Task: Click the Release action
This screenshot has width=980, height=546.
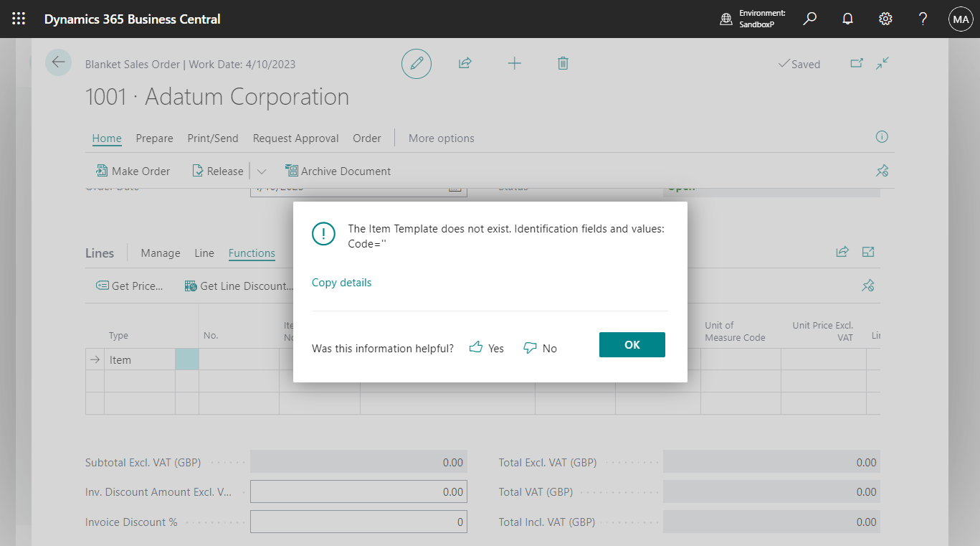Action: [x=218, y=171]
